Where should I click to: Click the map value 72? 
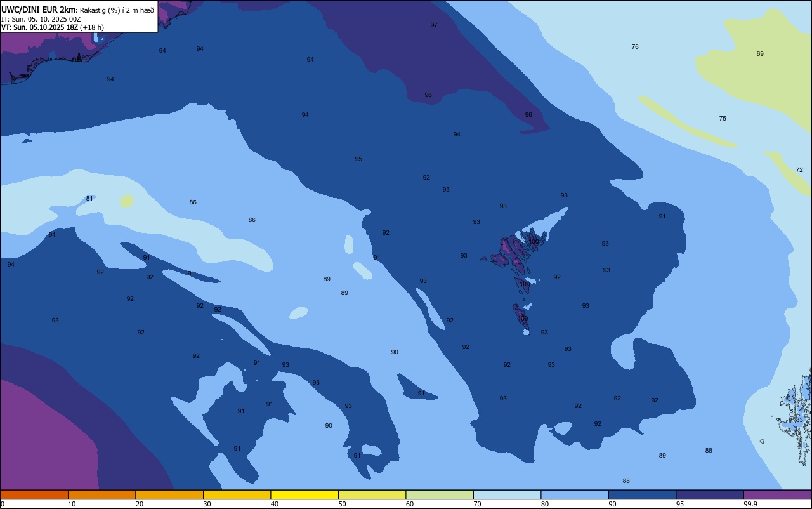click(x=799, y=169)
